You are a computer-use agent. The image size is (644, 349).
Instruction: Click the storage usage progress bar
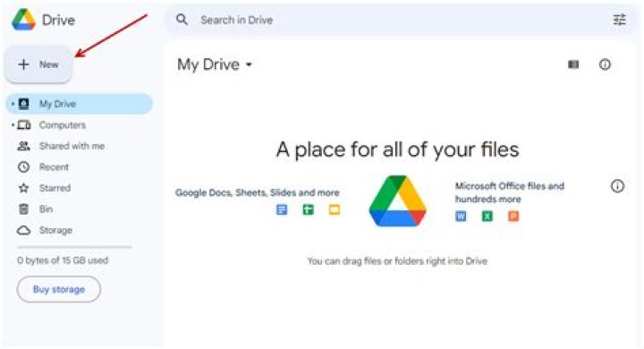pyautogui.click(x=75, y=247)
